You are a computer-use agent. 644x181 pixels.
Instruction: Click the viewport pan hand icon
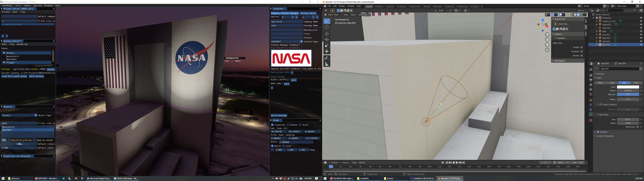547,40
